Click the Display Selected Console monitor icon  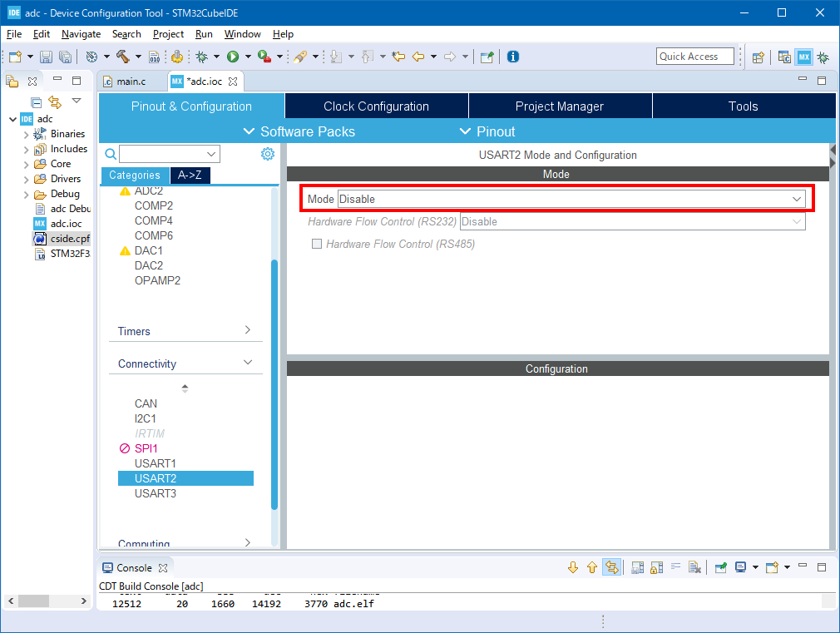(741, 567)
